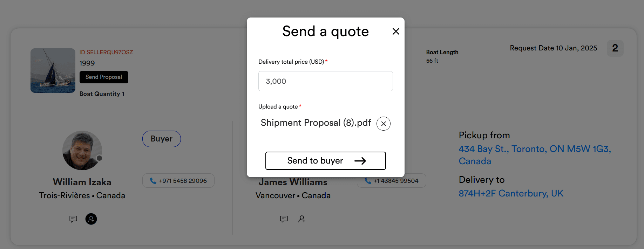
Task: Select the Delivery total price field
Action: (x=325, y=81)
